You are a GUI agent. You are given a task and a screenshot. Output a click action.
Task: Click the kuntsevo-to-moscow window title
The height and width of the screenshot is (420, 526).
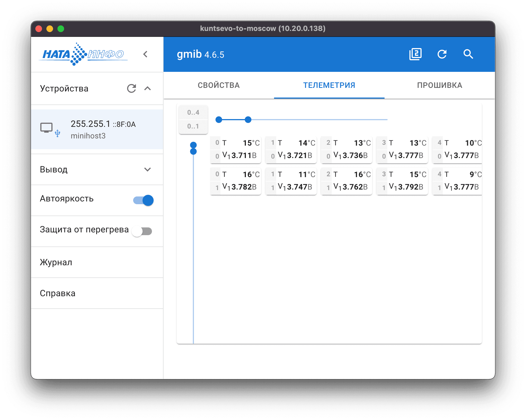(263, 28)
